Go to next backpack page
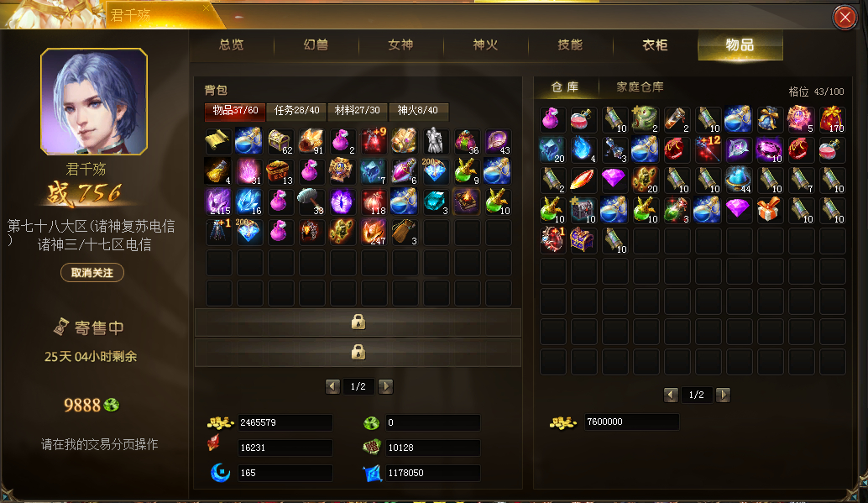 386,386
